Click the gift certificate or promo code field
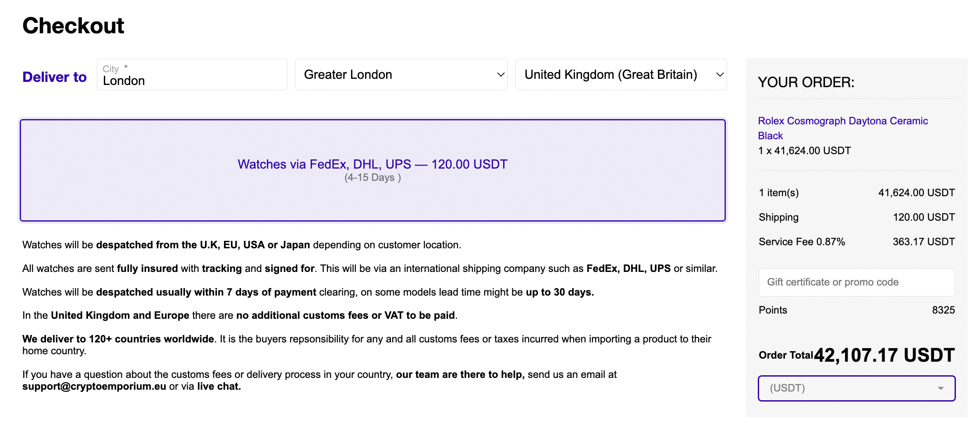980x423 pixels. click(856, 282)
